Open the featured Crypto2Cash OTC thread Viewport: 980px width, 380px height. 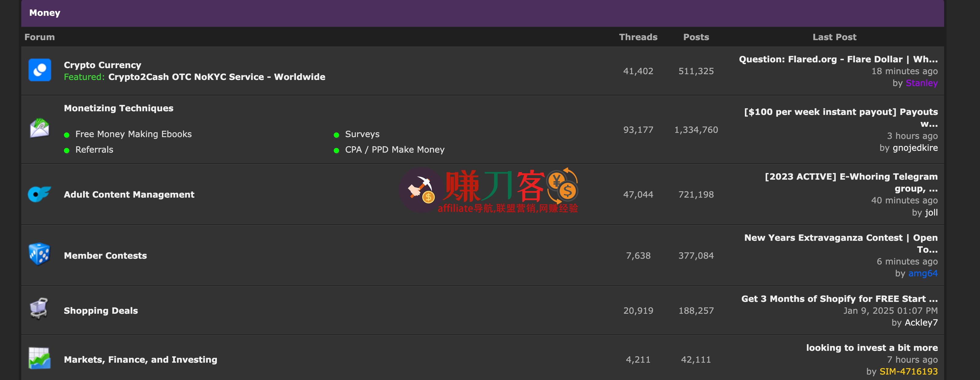click(x=217, y=77)
